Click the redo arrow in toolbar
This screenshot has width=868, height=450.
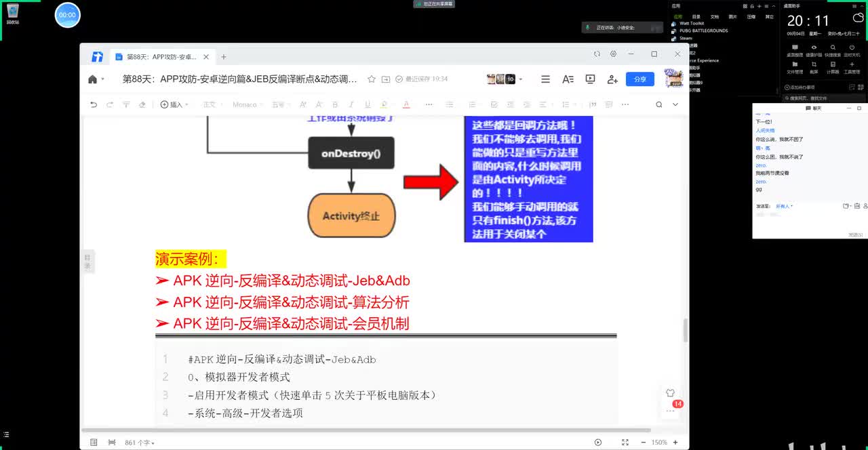110,104
